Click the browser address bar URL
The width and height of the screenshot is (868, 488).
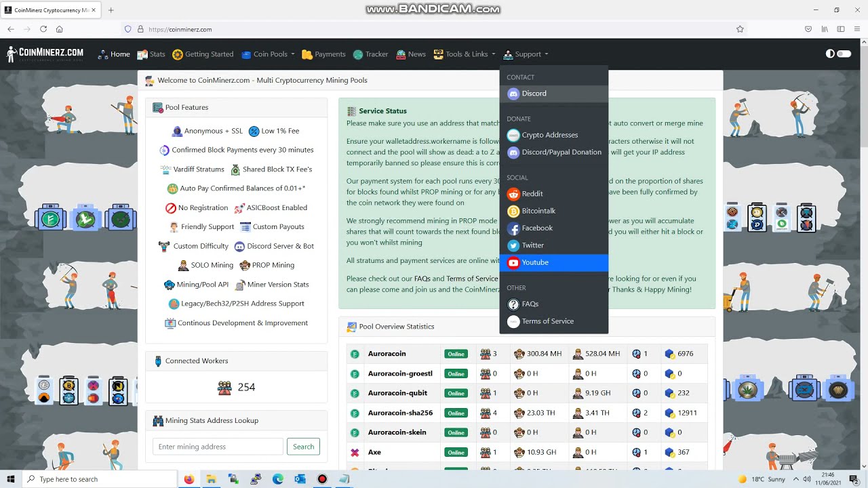point(180,29)
